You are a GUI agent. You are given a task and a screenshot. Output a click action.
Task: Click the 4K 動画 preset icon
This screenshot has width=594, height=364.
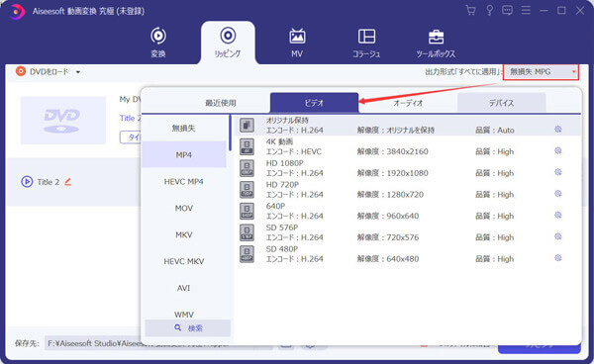(x=247, y=146)
